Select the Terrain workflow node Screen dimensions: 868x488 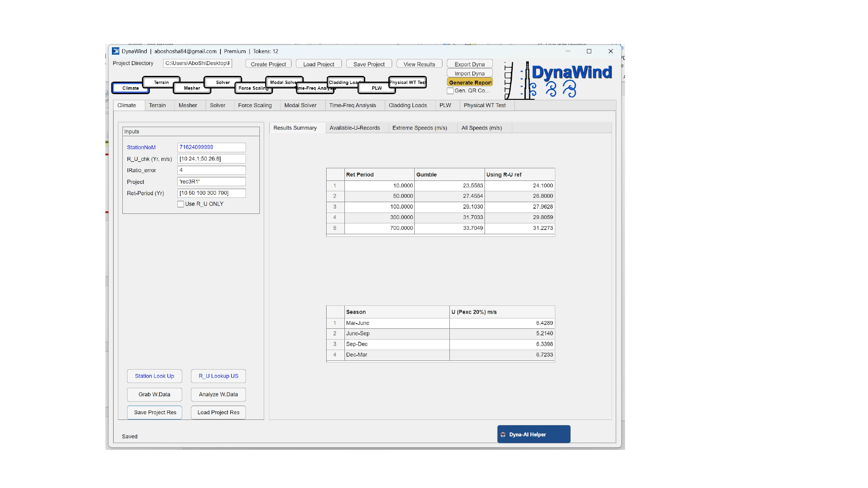(161, 82)
